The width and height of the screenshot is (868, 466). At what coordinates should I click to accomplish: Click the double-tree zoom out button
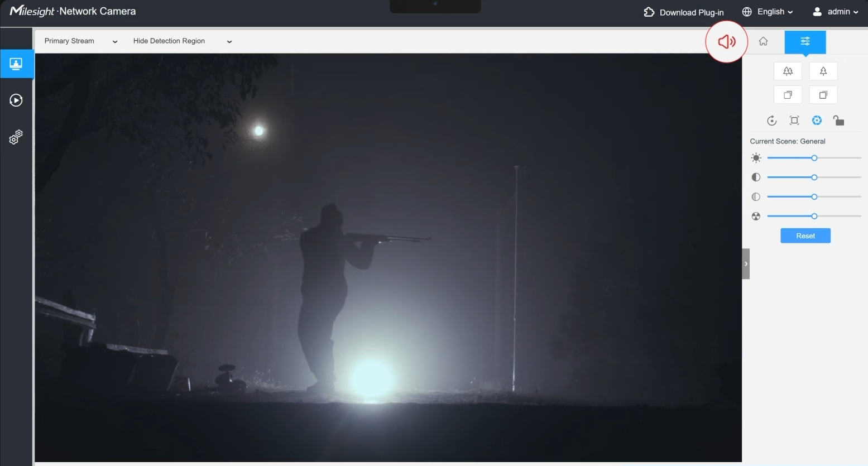point(788,71)
